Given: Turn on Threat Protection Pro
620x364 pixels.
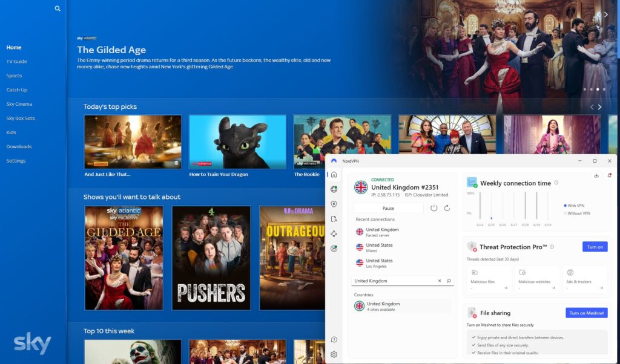Looking at the screenshot, I should point(595,247).
